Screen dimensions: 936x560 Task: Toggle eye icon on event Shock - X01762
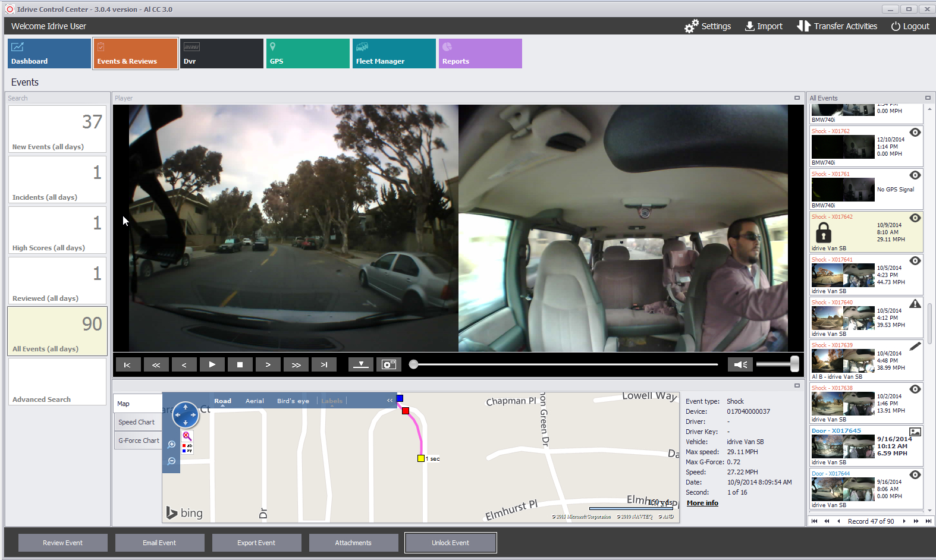(915, 133)
